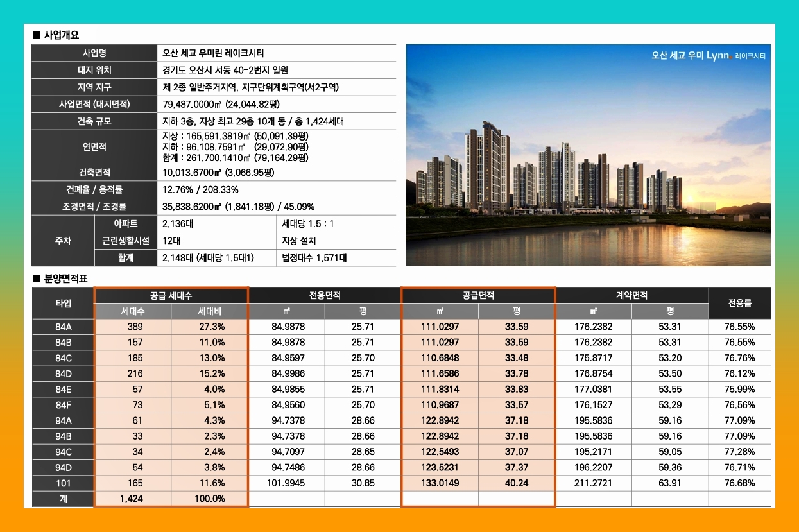Click the '2,148대 (세대당 1.5대1)' total parking value
The height and width of the screenshot is (532, 799).
209,258
